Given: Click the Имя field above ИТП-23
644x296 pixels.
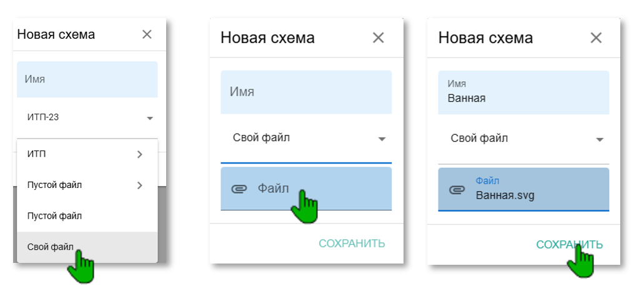Looking at the screenshot, I should click(87, 79).
